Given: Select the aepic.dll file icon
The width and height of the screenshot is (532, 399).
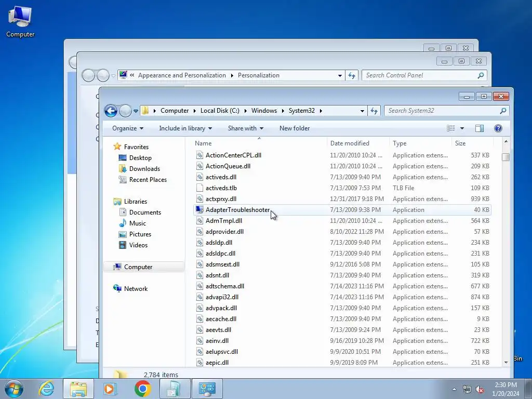Looking at the screenshot, I should [200, 363].
